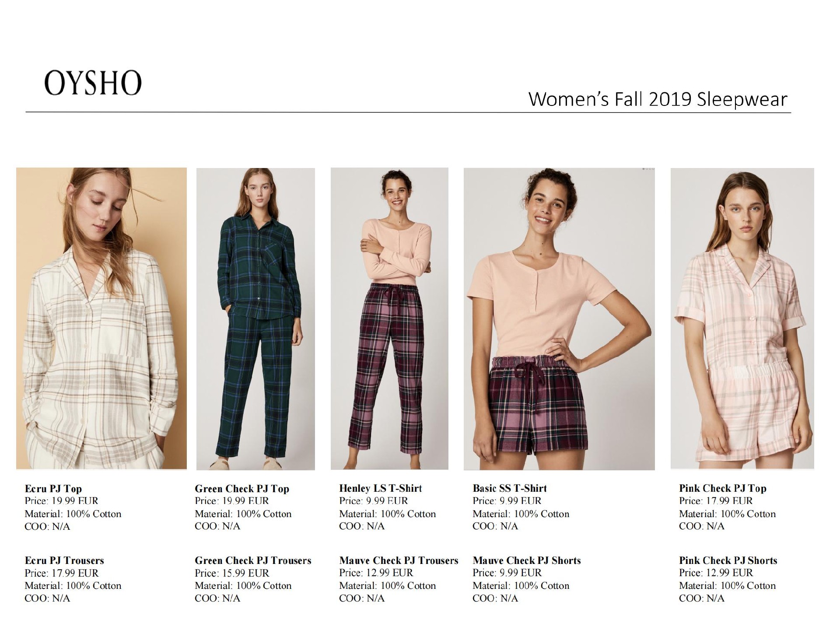Select the Basic SS T-Shirt title
840x630 pixels.
pos(510,488)
